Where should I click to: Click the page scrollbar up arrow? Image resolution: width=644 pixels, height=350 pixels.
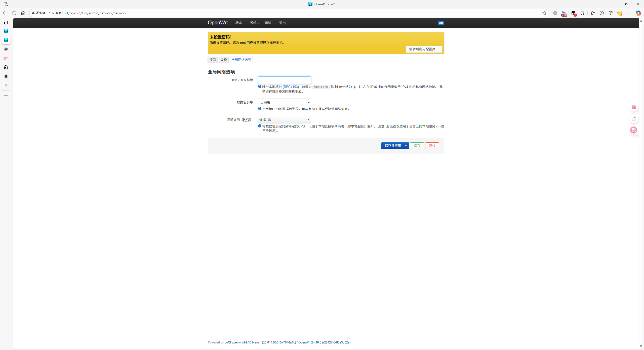pyautogui.click(x=641, y=21)
